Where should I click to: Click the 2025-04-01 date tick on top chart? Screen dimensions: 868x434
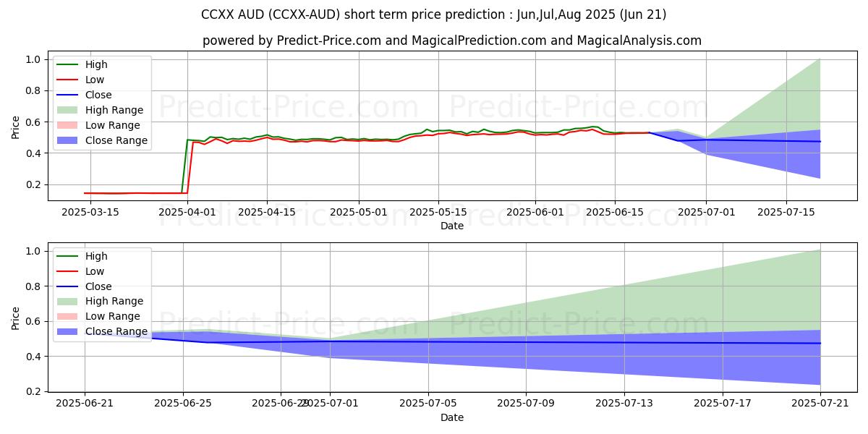coord(187,212)
